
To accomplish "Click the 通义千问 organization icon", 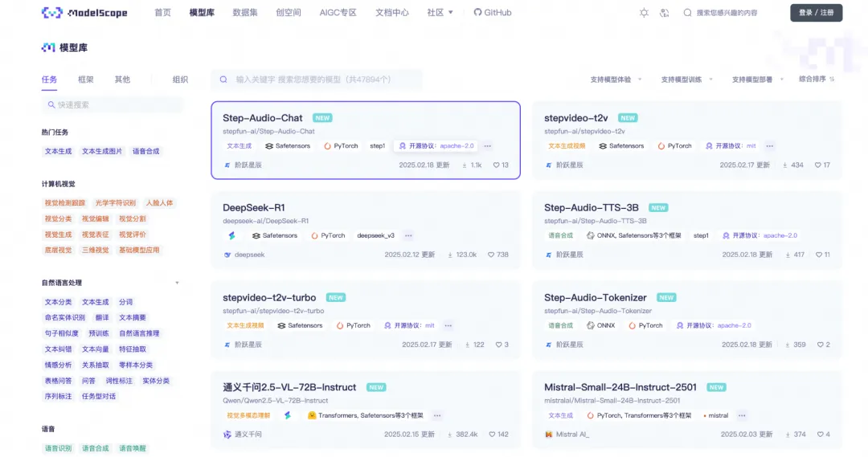I will pyautogui.click(x=227, y=435).
